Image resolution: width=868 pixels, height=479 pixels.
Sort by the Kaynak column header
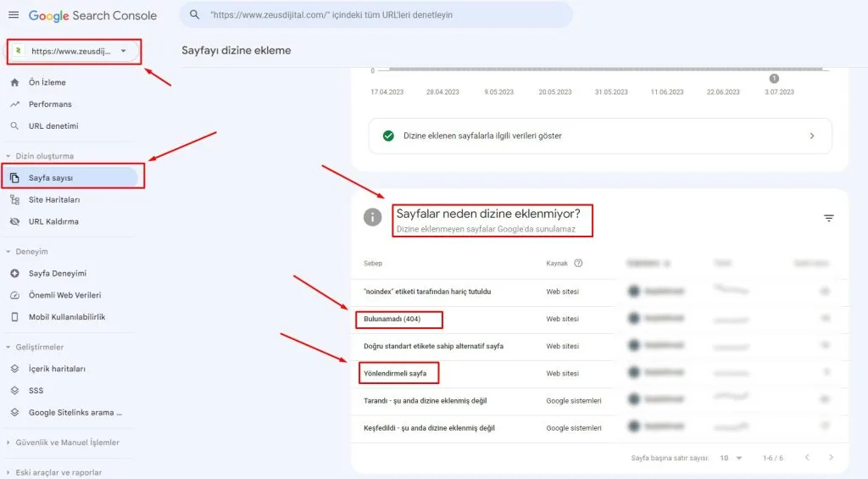pos(557,264)
